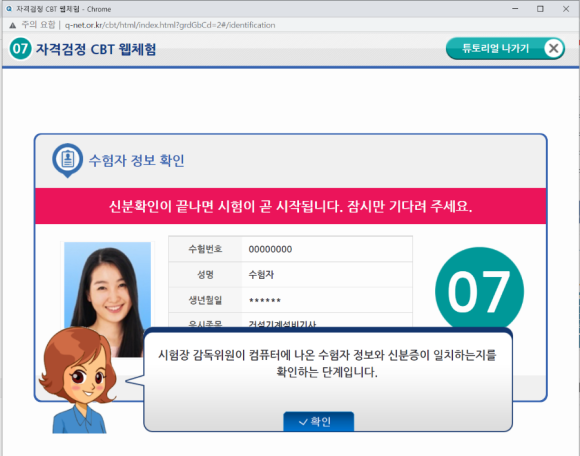Screen dimensions: 580x456
Task: Click the birthdate masked value ******
Action: point(265,300)
